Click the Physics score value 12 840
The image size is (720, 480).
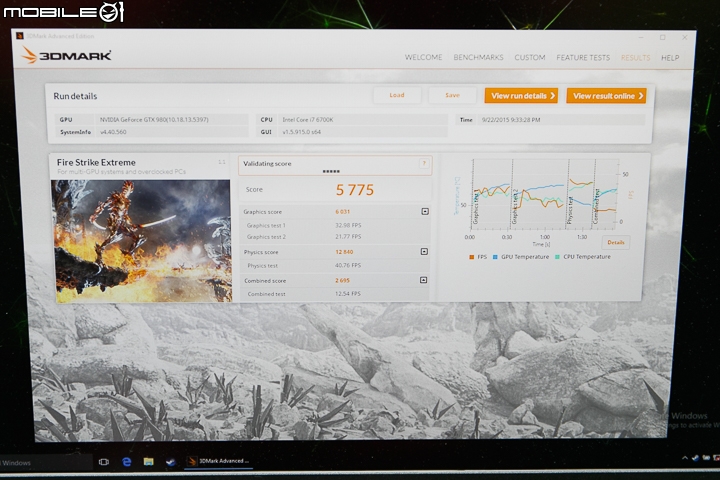coord(344,252)
